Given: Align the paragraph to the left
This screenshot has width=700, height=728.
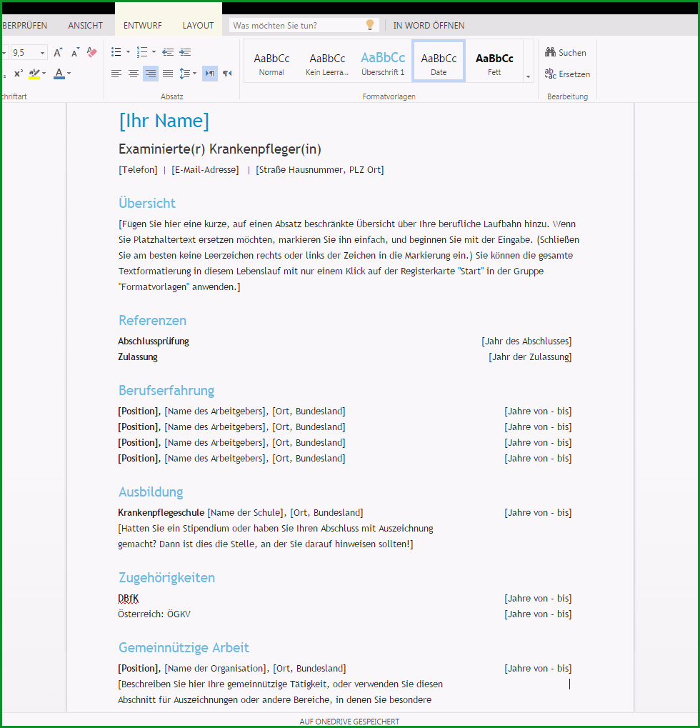Looking at the screenshot, I should coord(116,74).
